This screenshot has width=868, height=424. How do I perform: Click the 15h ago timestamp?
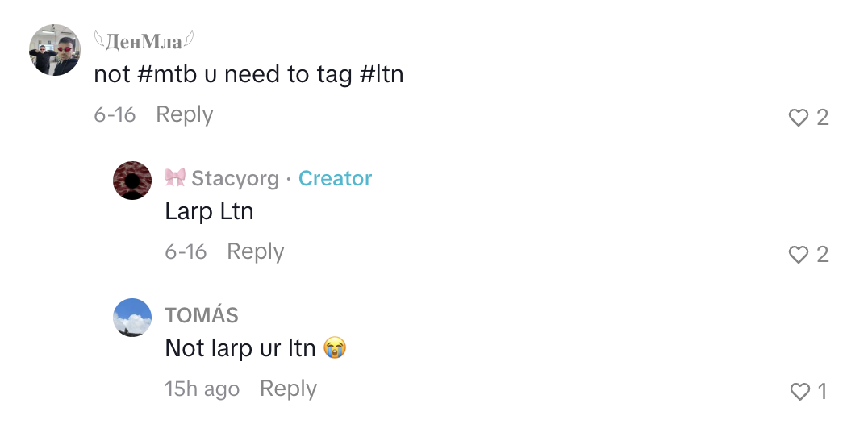point(202,389)
